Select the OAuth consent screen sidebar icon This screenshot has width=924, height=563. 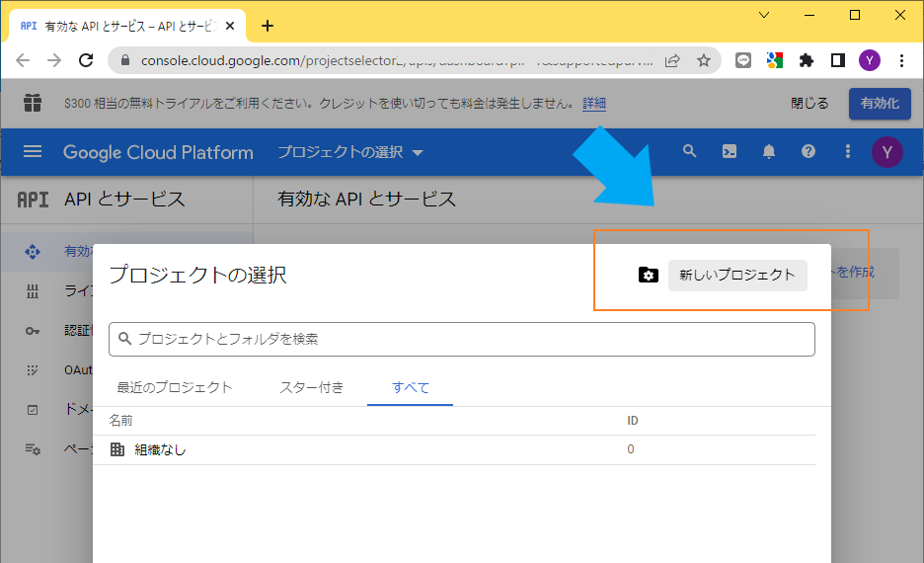pos(33,370)
